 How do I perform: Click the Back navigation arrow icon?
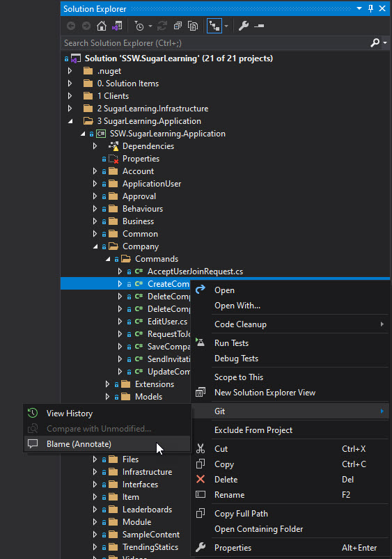click(71, 26)
